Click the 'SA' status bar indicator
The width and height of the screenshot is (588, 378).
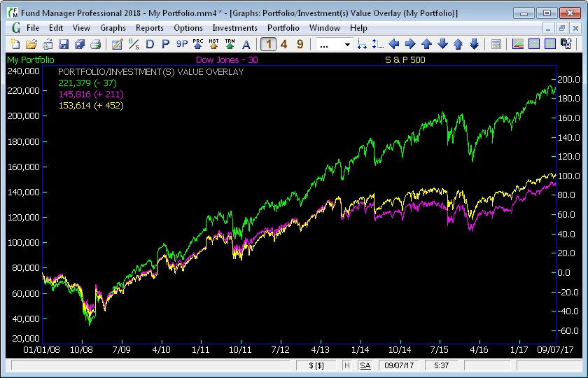coord(365,365)
